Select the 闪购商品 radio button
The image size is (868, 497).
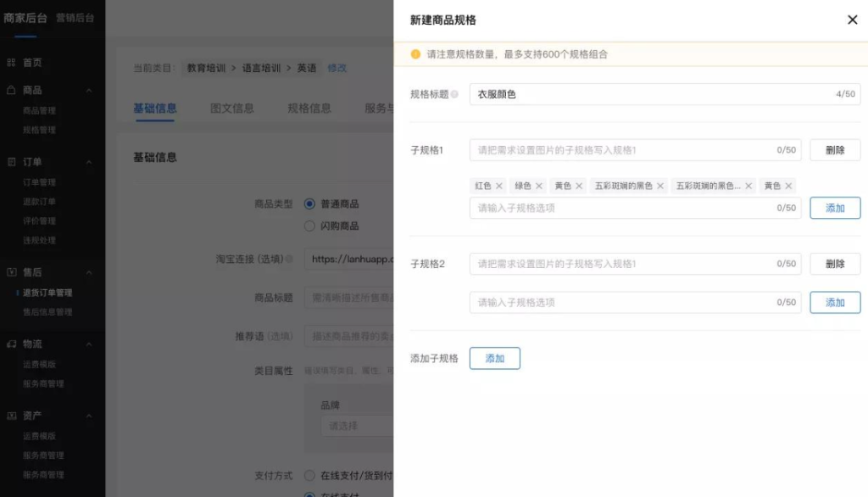tap(309, 226)
